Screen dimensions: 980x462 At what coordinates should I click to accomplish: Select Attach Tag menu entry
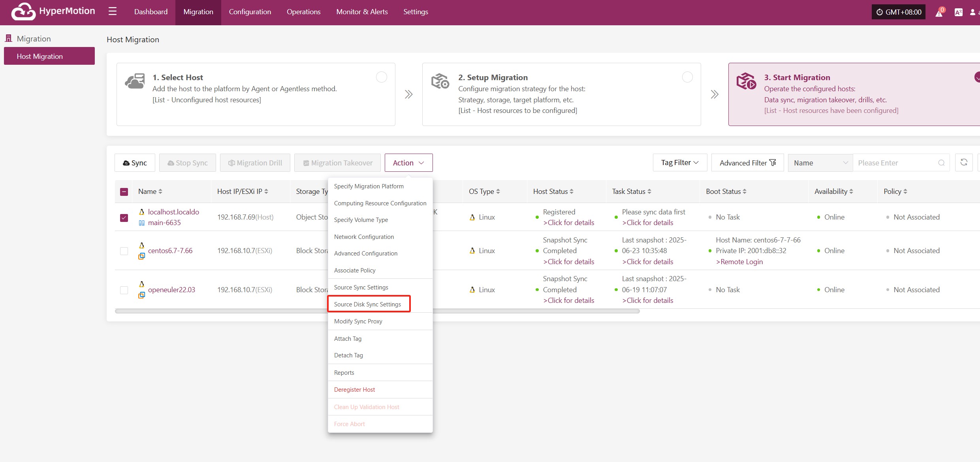(x=348, y=339)
